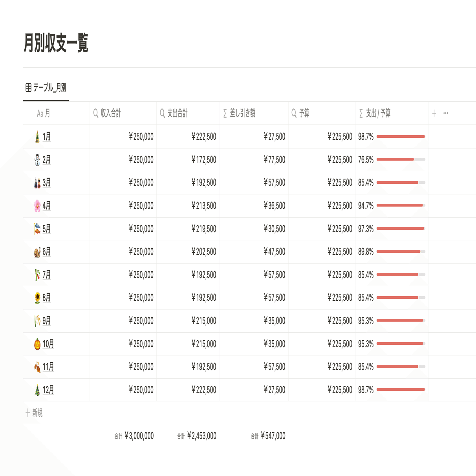Click the sunflower icon beside 8月
This screenshot has width=476, height=476.
coord(37,298)
